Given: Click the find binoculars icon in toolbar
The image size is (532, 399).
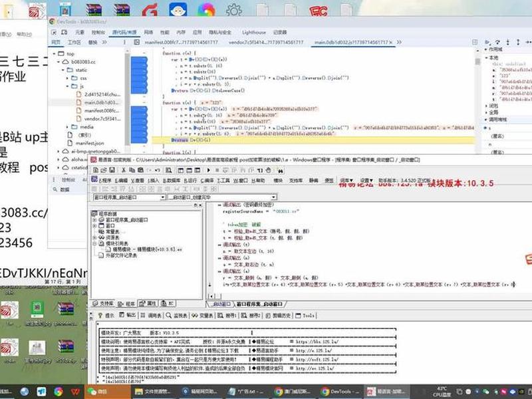Looking at the screenshot, I should 281,170.
